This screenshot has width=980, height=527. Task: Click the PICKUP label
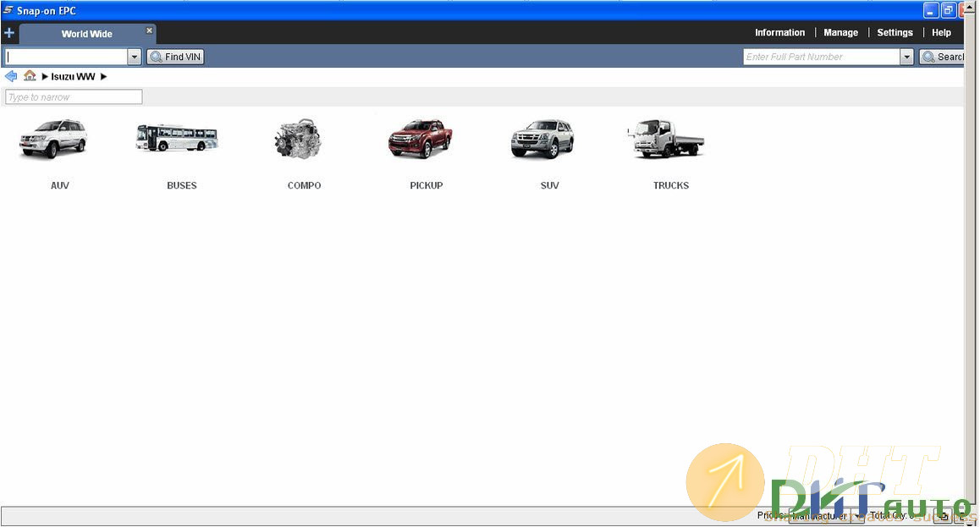pos(427,185)
